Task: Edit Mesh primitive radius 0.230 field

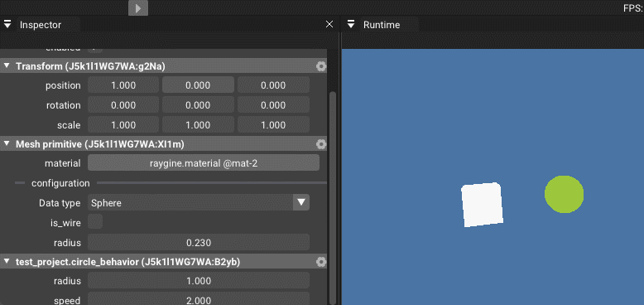Action: pyautogui.click(x=199, y=243)
